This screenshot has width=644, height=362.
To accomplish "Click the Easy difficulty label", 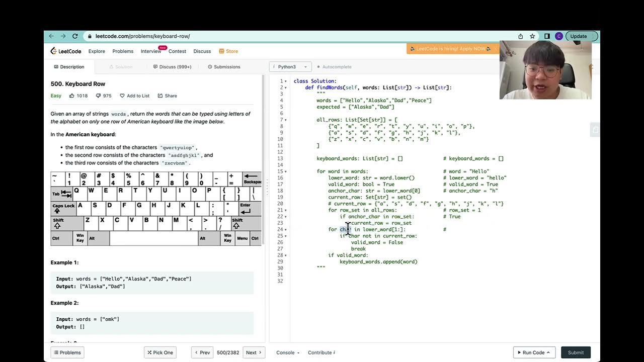I will pyautogui.click(x=56, y=96).
